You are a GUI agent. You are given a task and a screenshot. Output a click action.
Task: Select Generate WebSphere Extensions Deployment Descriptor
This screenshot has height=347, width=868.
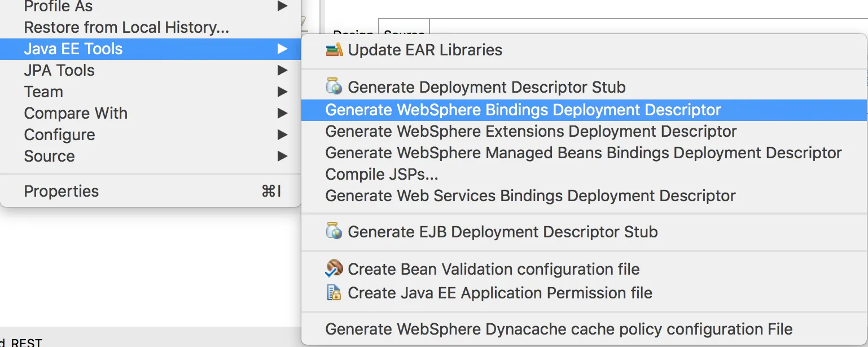pyautogui.click(x=531, y=132)
